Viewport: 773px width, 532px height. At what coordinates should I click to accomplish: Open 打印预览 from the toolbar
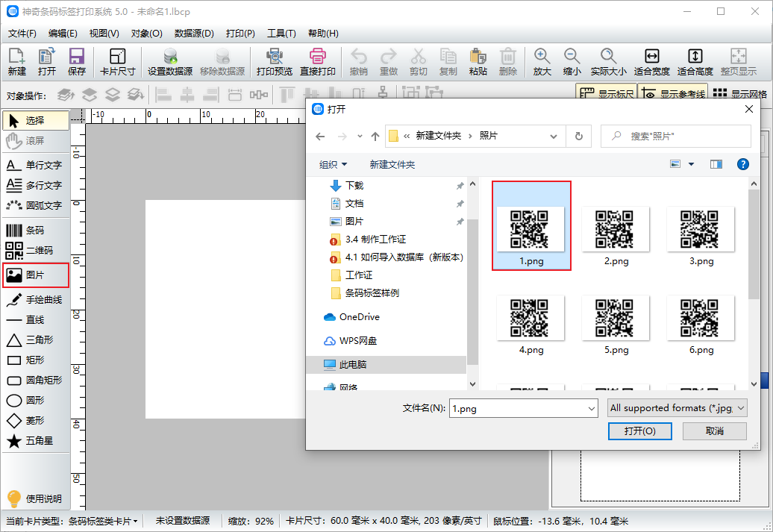pyautogui.click(x=274, y=62)
